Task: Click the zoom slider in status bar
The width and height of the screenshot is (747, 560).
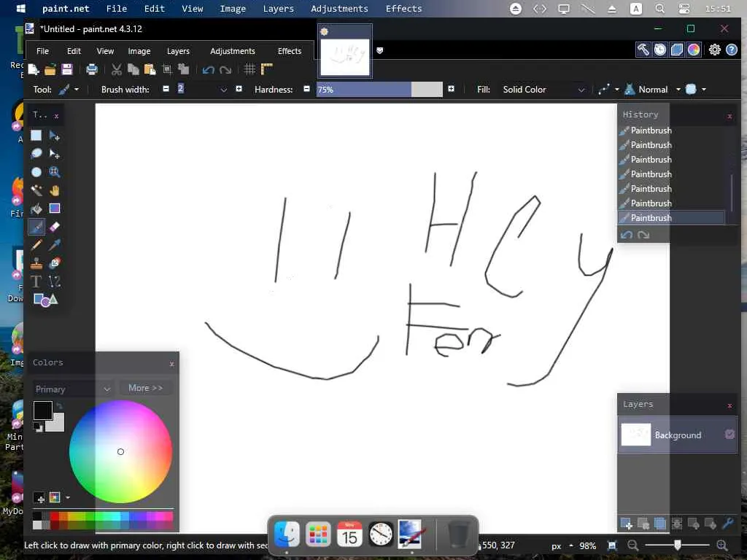Action: point(677,545)
